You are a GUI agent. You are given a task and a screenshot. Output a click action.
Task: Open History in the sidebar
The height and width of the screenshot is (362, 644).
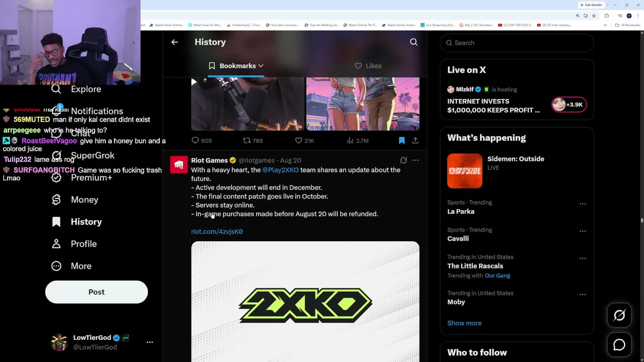click(76, 222)
